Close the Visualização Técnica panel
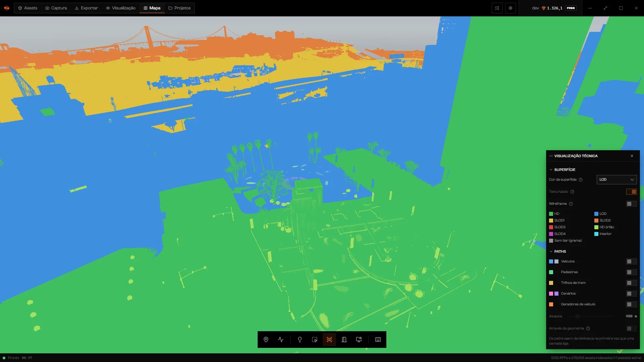 pyautogui.click(x=632, y=156)
